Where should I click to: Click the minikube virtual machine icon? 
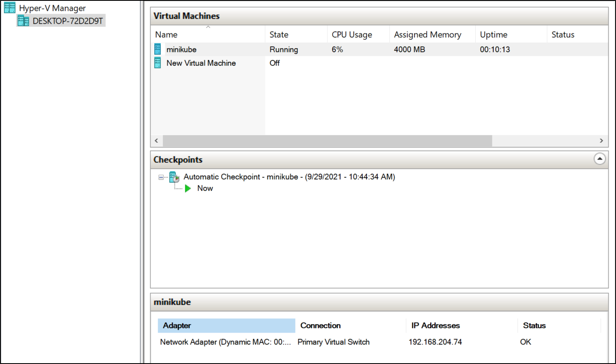157,49
